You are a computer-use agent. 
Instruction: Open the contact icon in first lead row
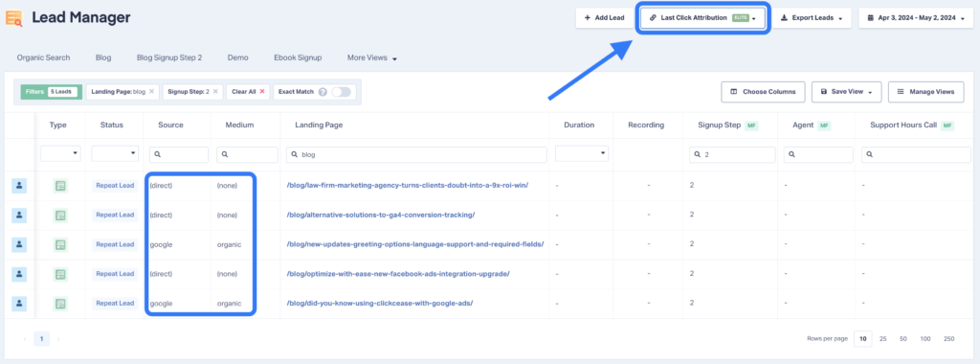coord(19,185)
